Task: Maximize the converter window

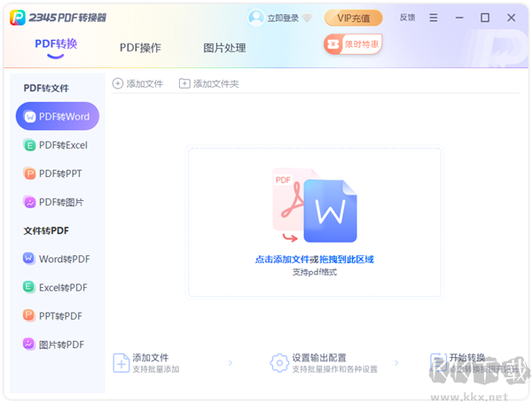Action: [x=485, y=18]
